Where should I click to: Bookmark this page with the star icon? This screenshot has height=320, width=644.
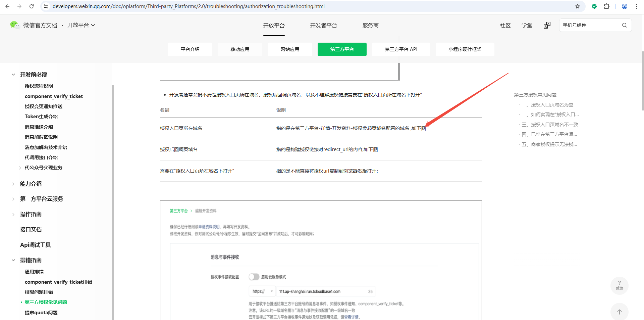[578, 6]
